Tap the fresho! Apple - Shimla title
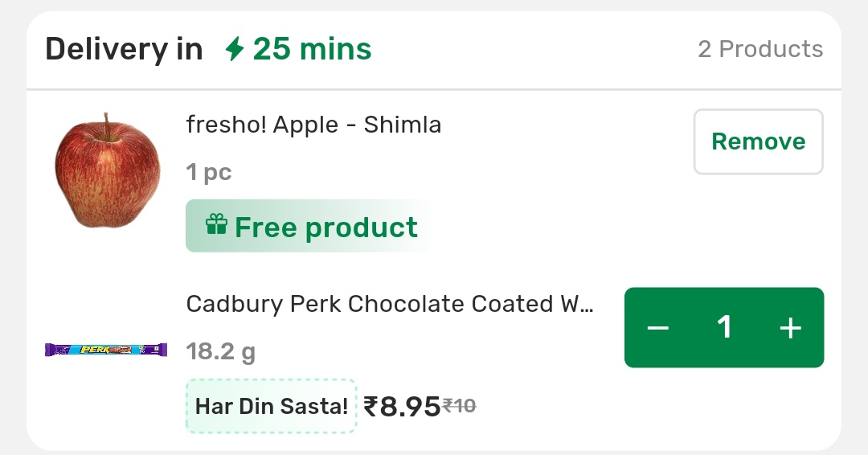The width and height of the screenshot is (868, 455). pyautogui.click(x=313, y=125)
